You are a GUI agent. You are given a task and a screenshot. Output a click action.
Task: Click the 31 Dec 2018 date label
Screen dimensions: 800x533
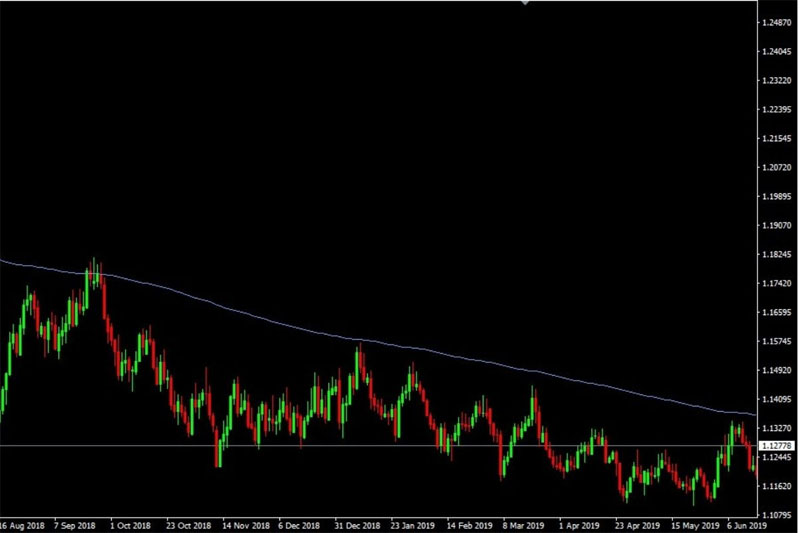pyautogui.click(x=357, y=526)
